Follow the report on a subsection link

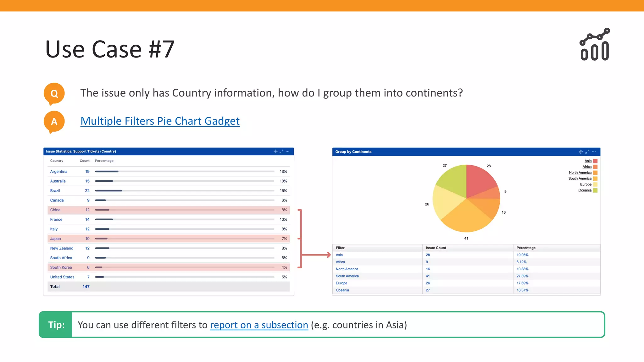(x=259, y=325)
